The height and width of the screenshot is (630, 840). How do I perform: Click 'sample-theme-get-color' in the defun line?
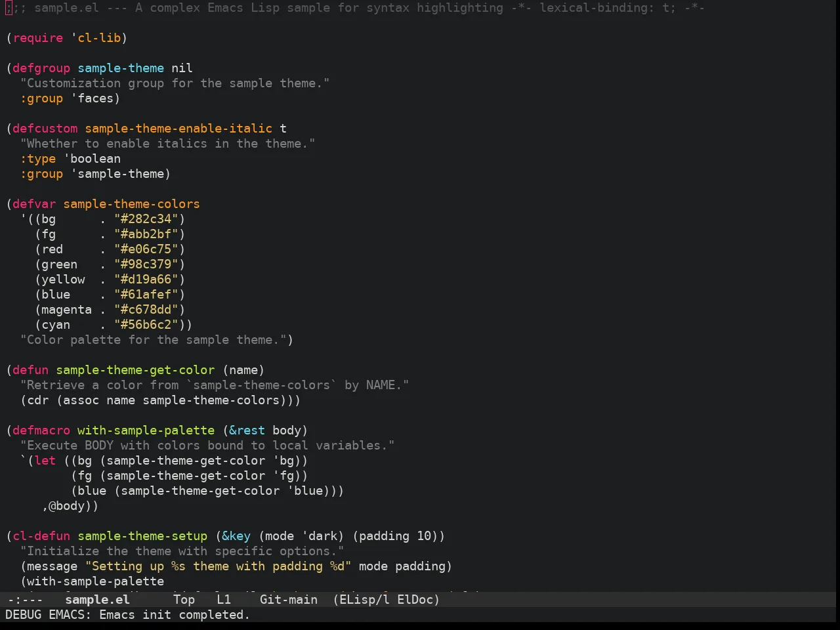pos(135,370)
